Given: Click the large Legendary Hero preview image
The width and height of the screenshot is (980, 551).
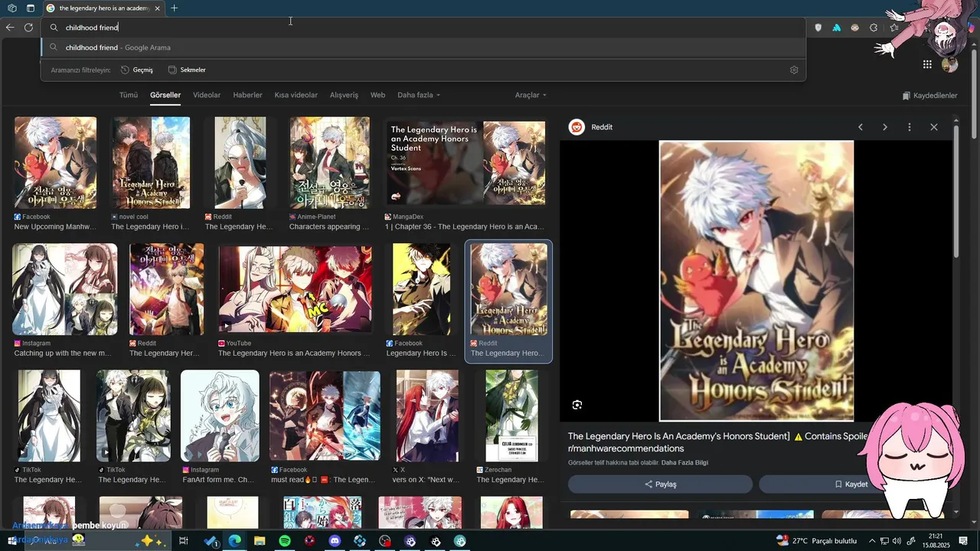Looking at the screenshot, I should (756, 281).
